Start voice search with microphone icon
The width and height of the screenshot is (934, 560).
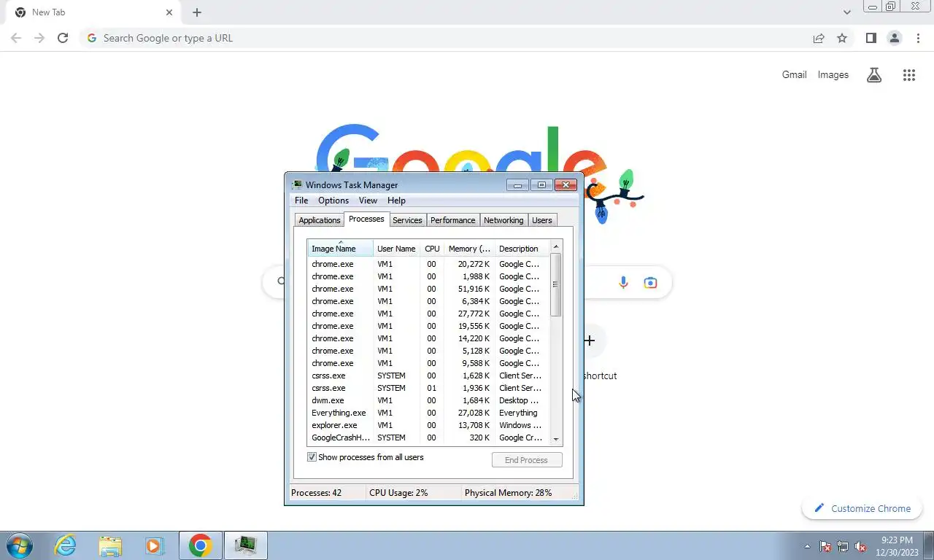623,282
